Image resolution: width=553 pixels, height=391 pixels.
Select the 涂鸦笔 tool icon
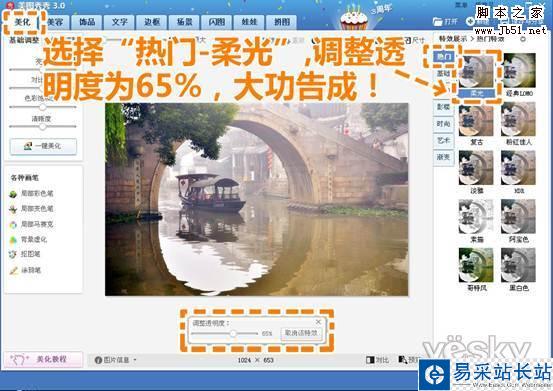pyautogui.click(x=13, y=270)
